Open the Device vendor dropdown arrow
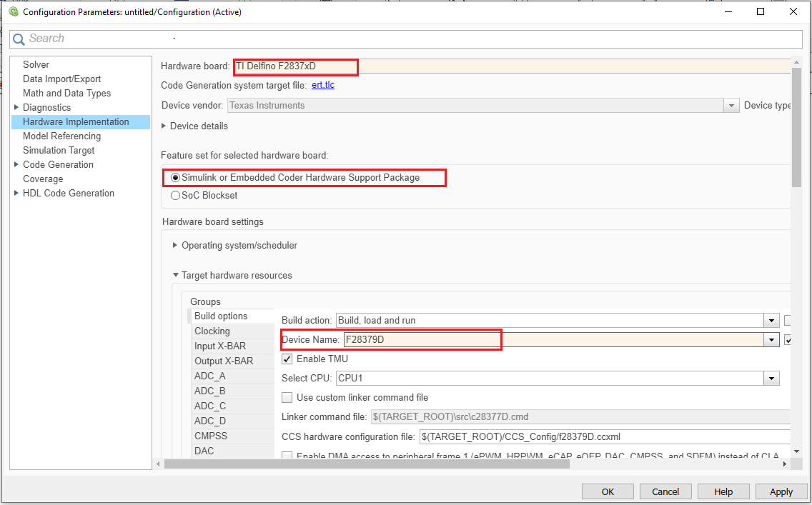The height and width of the screenshot is (505, 812). pyautogui.click(x=731, y=106)
